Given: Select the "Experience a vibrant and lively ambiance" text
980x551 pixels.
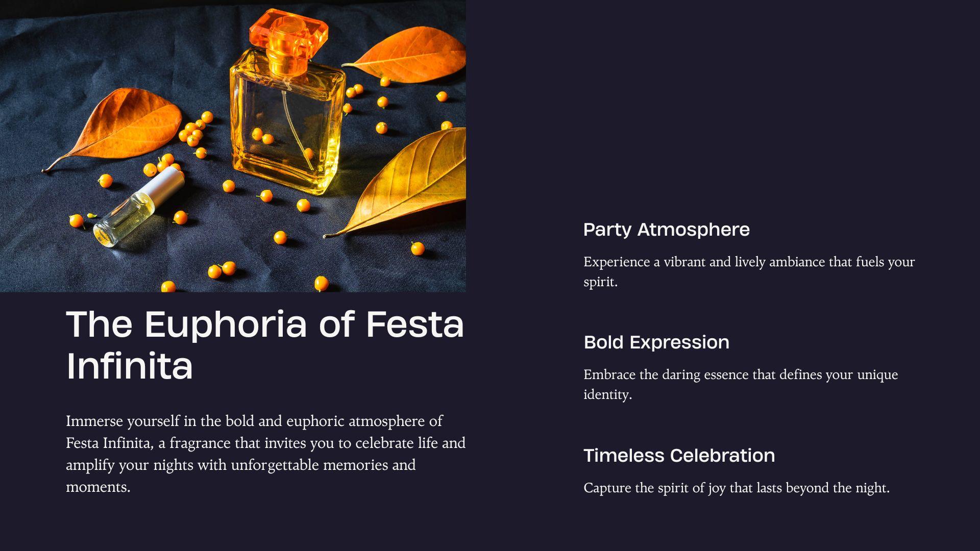Looking at the screenshot, I should pyautogui.click(x=749, y=271).
